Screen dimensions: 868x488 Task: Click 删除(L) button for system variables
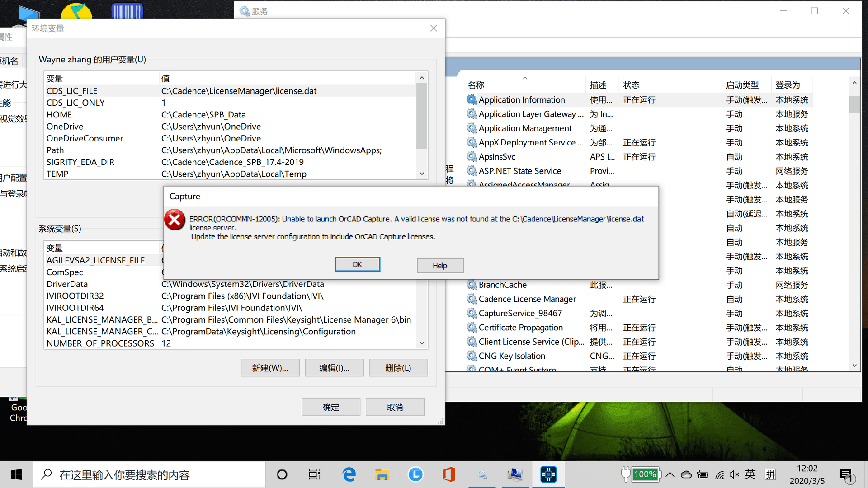click(x=398, y=368)
